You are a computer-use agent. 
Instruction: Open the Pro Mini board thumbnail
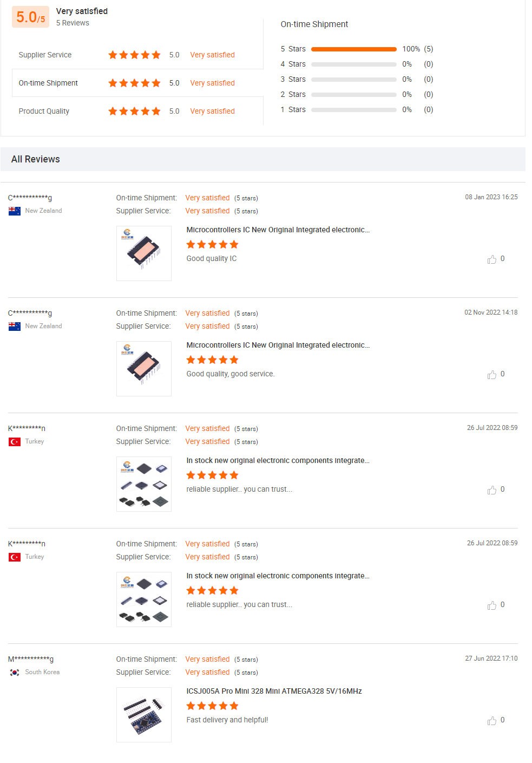pos(144,715)
